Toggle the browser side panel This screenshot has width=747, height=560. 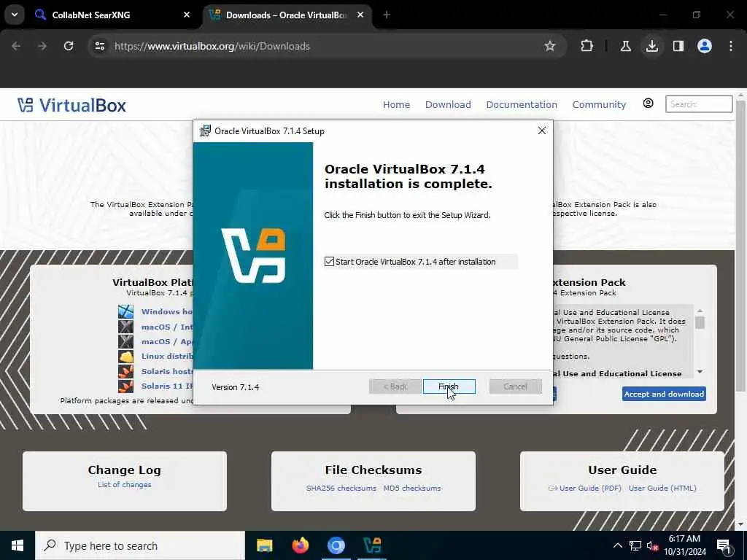[678, 46]
